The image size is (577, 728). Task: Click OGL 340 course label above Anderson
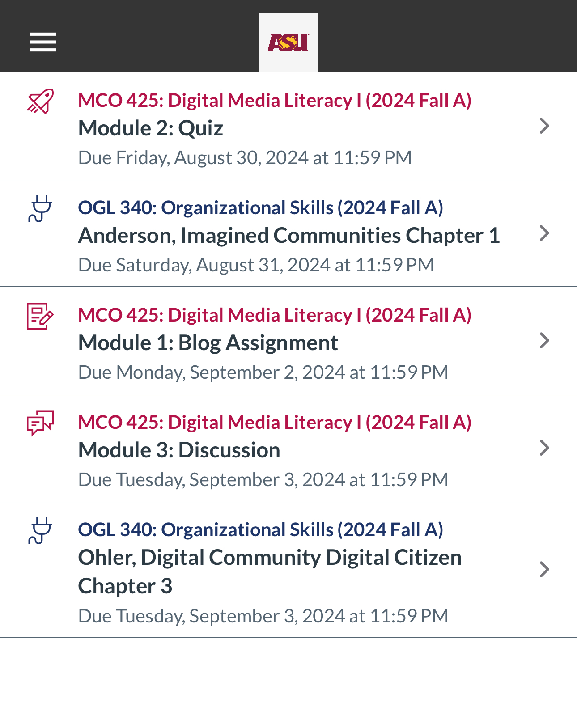coord(260,208)
